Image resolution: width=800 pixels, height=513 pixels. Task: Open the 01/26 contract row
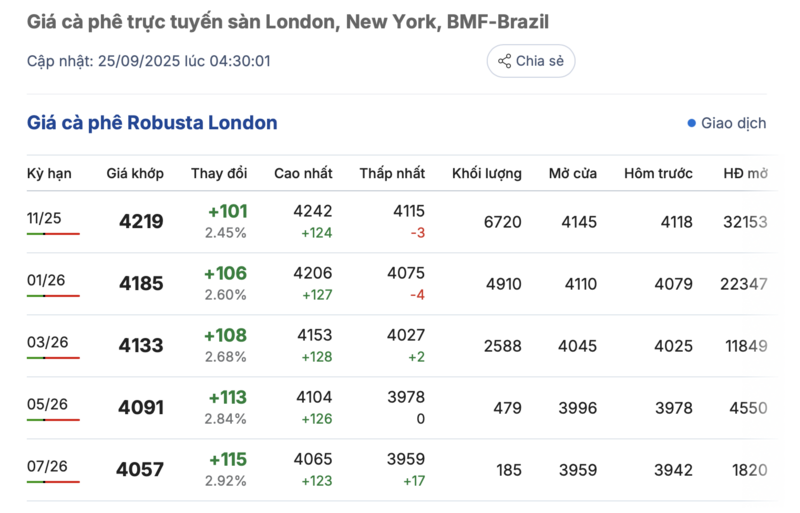tap(46, 280)
